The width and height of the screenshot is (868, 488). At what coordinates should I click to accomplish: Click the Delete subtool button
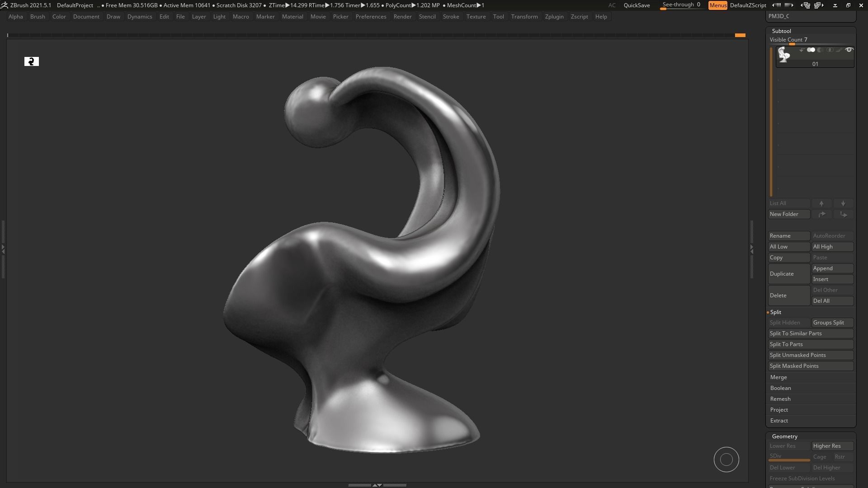click(x=789, y=296)
